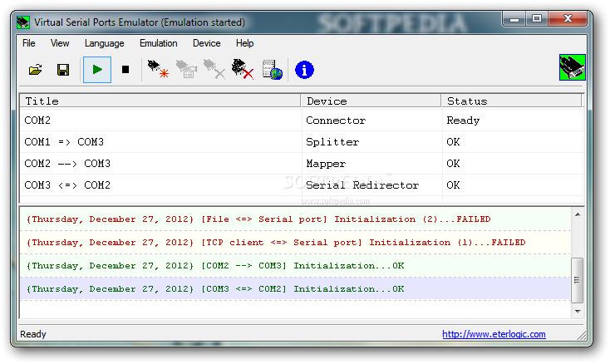Open the View menu
The image size is (610, 364).
point(60,43)
